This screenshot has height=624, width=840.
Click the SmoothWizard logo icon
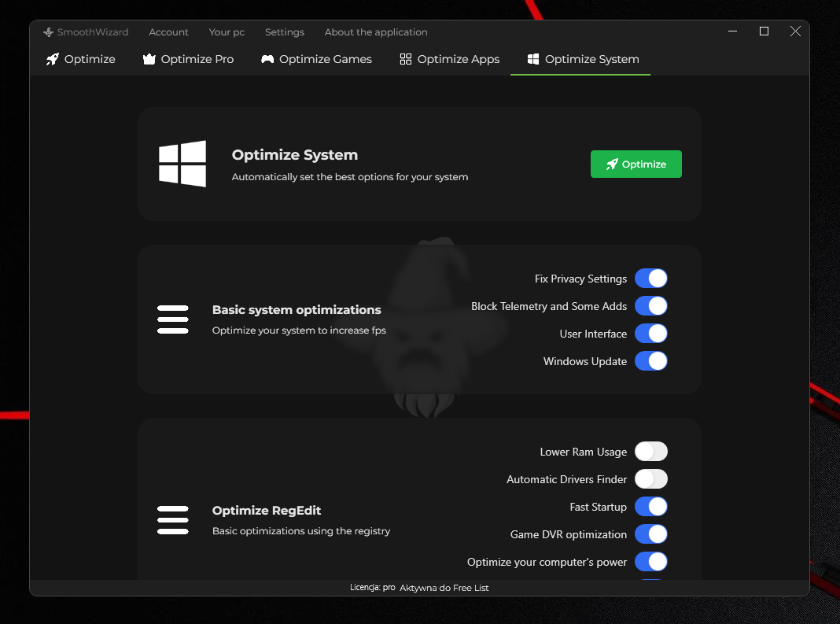(48, 31)
